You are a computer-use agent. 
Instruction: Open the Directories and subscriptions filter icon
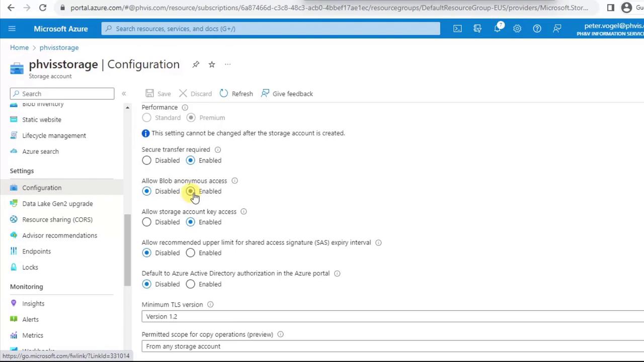[477, 29]
